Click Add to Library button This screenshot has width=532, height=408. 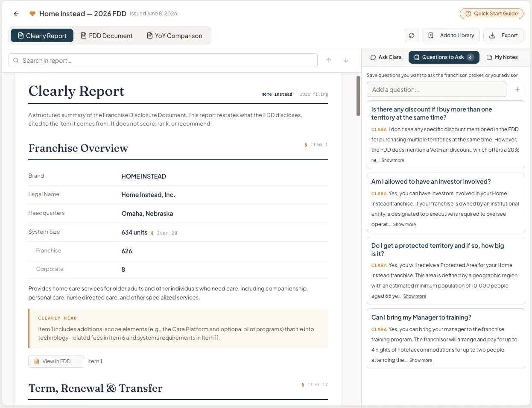451,35
